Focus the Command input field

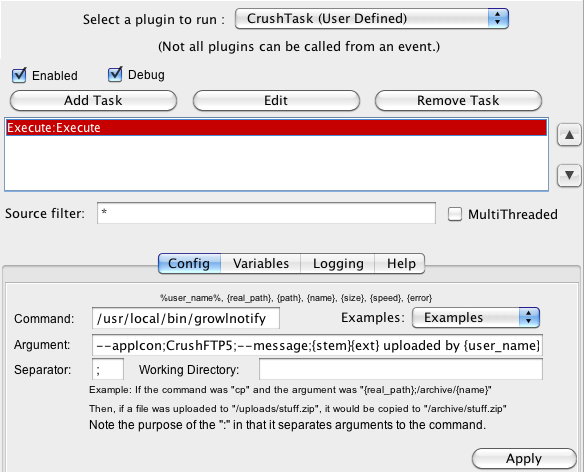(186, 318)
